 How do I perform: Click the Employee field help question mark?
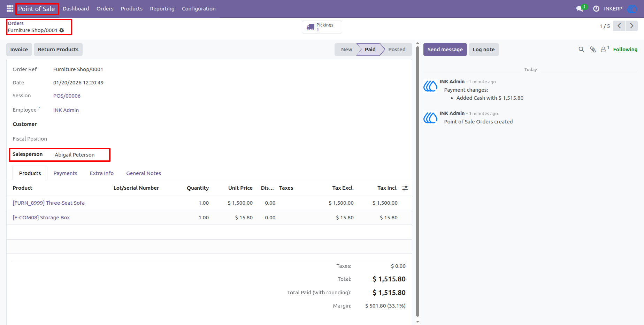coord(39,108)
